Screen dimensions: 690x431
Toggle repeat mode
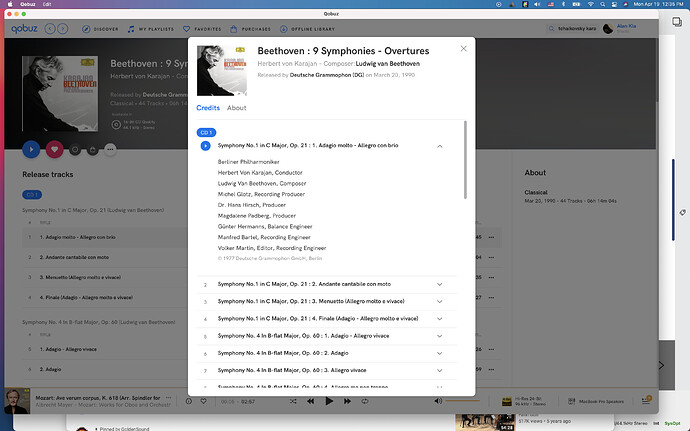pos(365,401)
